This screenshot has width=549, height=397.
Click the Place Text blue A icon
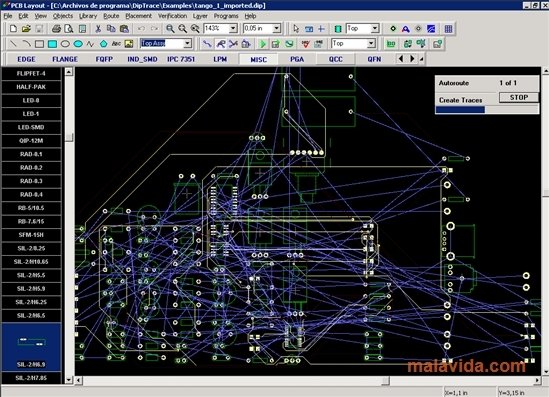click(406, 29)
